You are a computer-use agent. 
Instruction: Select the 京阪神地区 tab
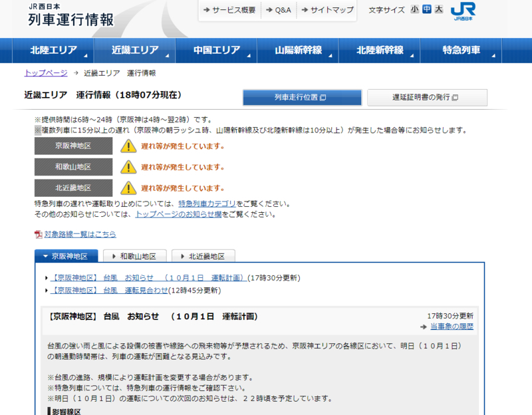pos(66,256)
